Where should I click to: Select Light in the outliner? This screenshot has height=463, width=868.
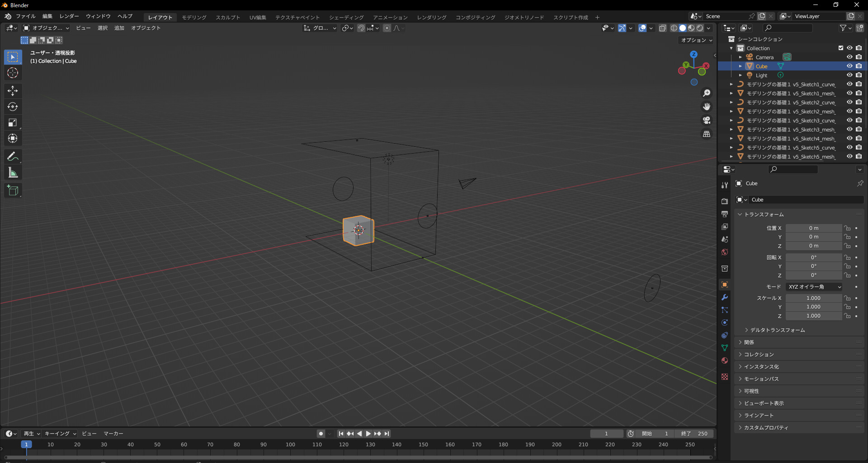(761, 75)
